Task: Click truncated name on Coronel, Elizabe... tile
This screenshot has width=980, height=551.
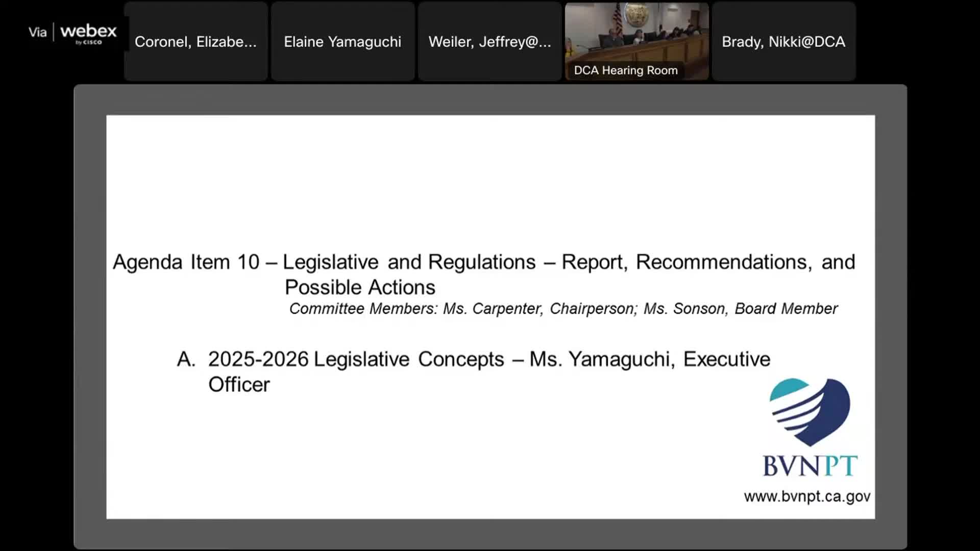Action: [196, 42]
